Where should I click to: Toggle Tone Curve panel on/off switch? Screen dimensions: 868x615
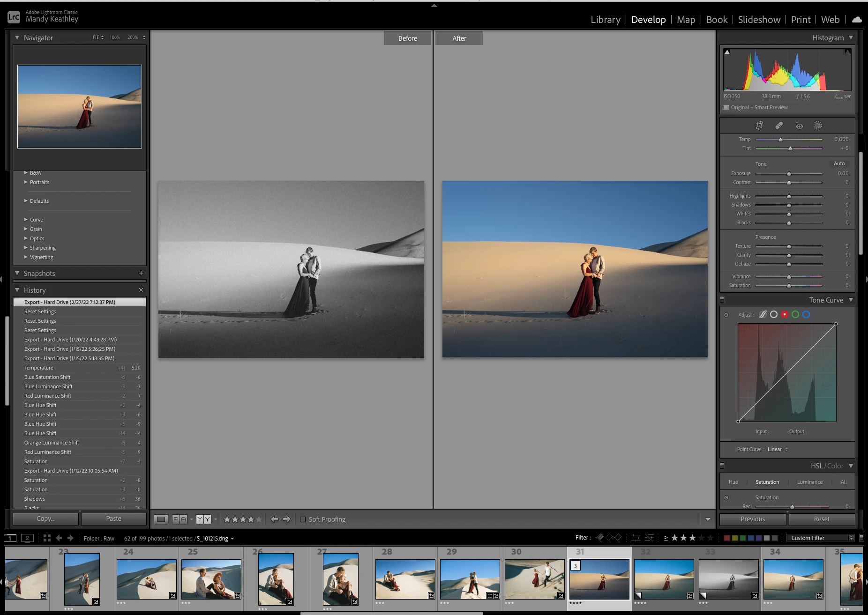pos(722,299)
